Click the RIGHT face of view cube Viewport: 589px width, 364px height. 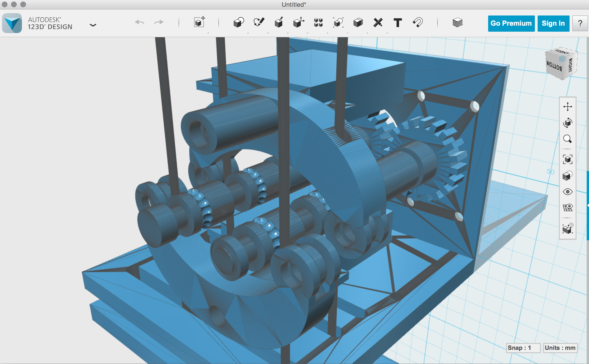coord(571,65)
